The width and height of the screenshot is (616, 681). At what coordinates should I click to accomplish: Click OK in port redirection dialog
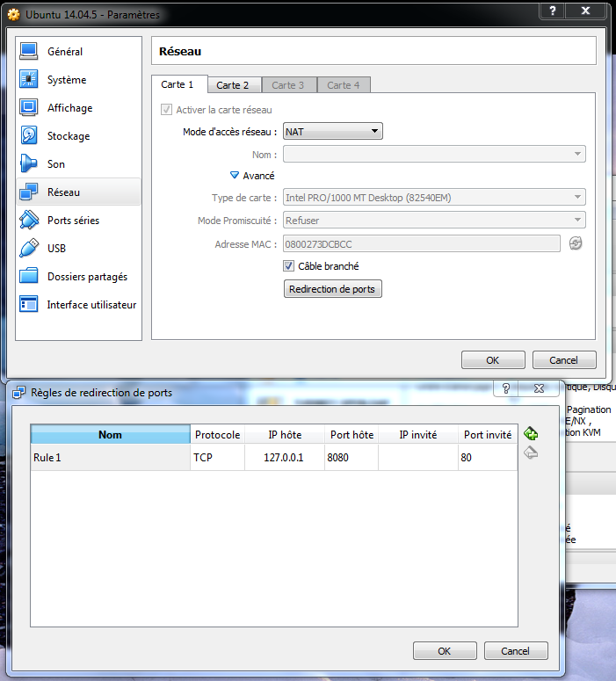coord(445,650)
